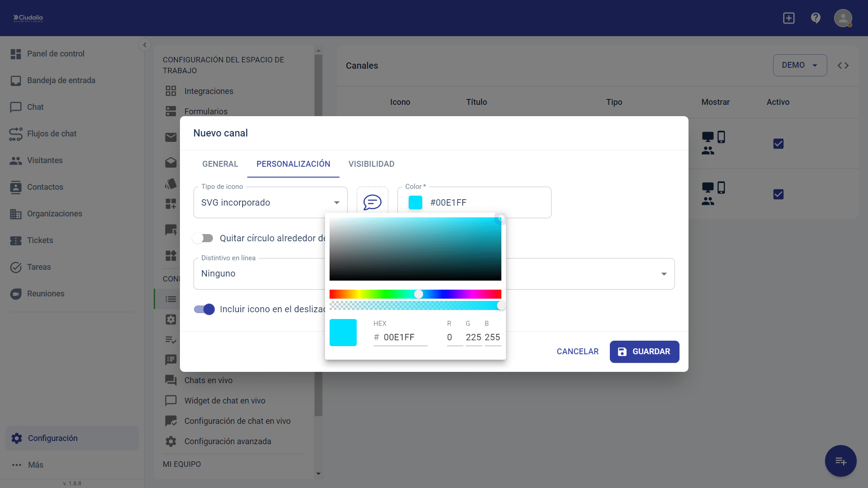Disable Incluir icono en el deslizador switch

[204, 309]
